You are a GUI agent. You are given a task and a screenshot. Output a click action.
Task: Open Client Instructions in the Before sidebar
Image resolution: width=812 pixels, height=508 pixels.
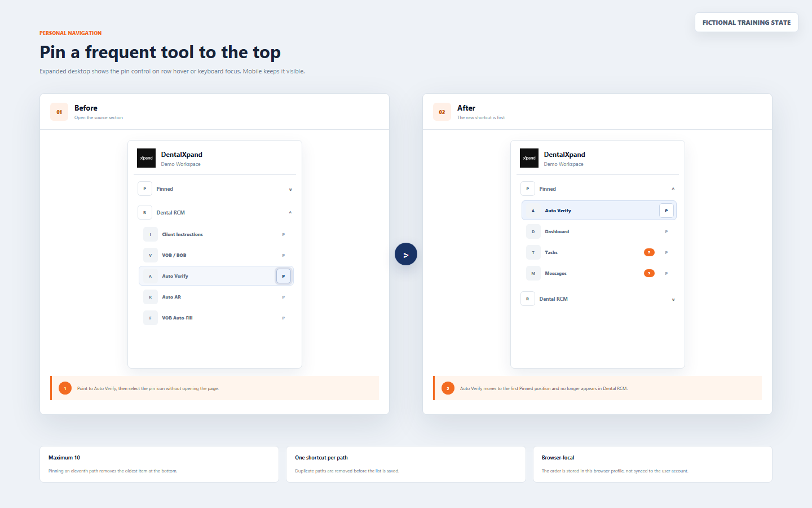click(216, 234)
